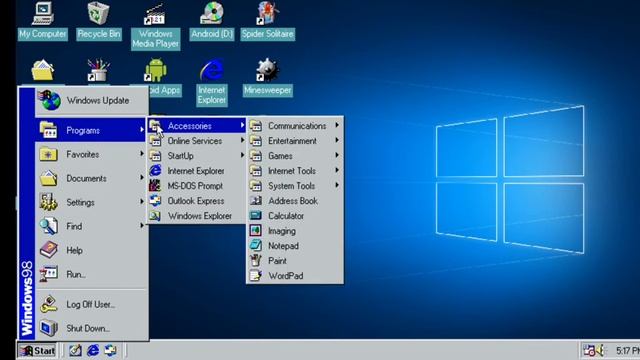The image size is (640, 360).
Task: Click the Address Book icon
Action: [x=256, y=201]
